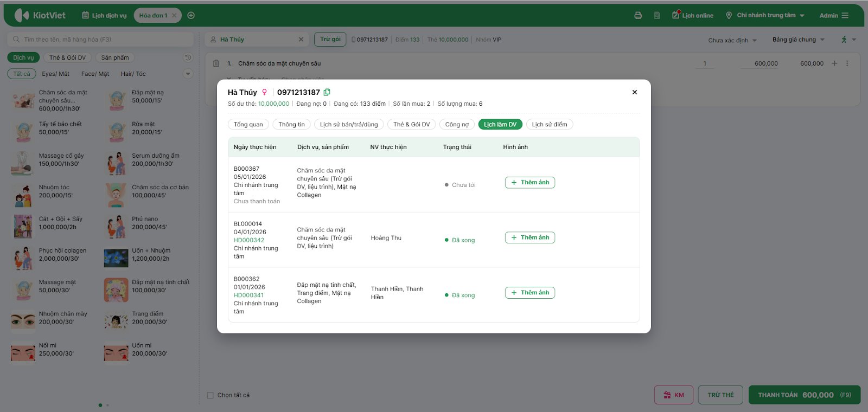Click the history clock icon
Screen dimensions: 868x412
pos(188,57)
